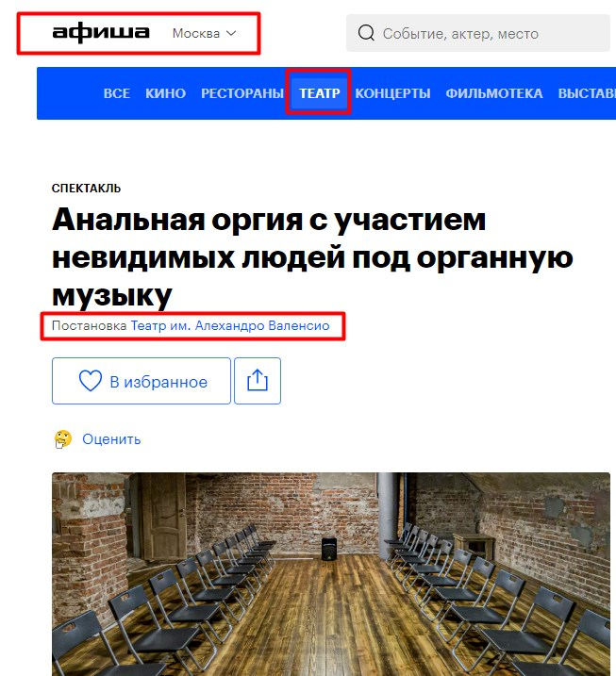
Task: Expand the chevron next to Москва
Action: point(231,33)
